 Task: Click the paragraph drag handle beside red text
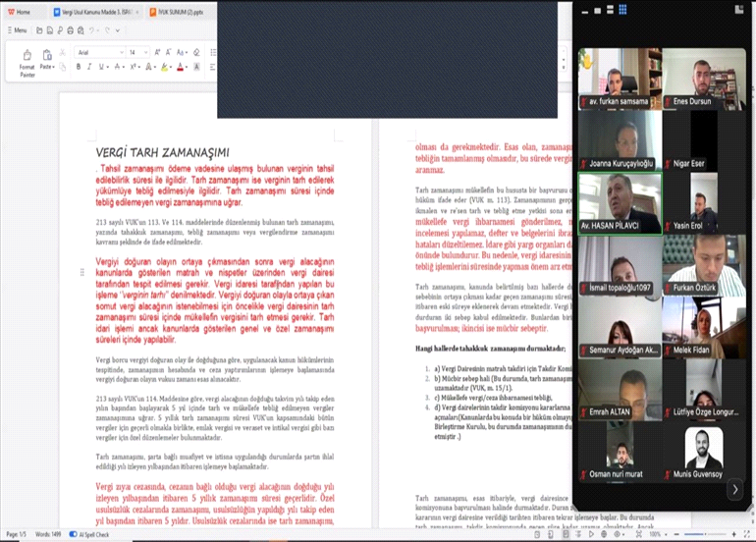(81, 272)
